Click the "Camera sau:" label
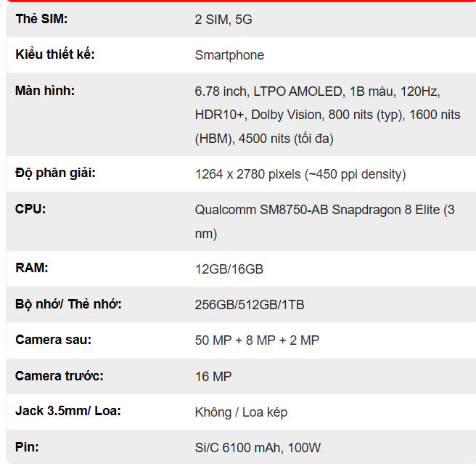 tap(53, 340)
